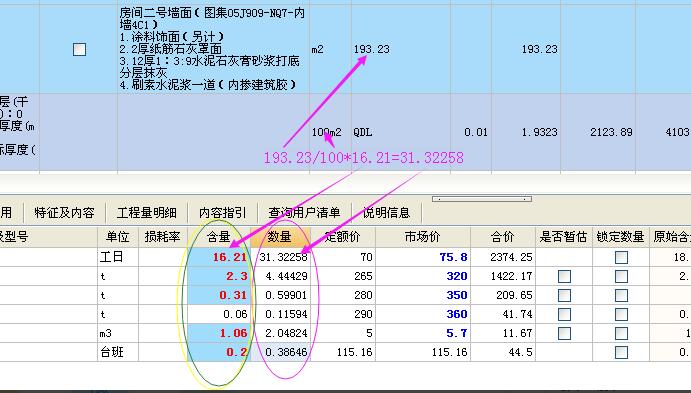The image size is (691, 393).
Task: Click the 损耗率 column header
Action: pos(163,237)
